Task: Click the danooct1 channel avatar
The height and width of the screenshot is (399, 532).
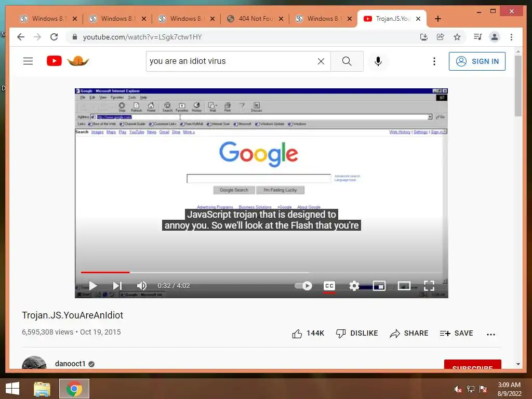Action: click(34, 362)
